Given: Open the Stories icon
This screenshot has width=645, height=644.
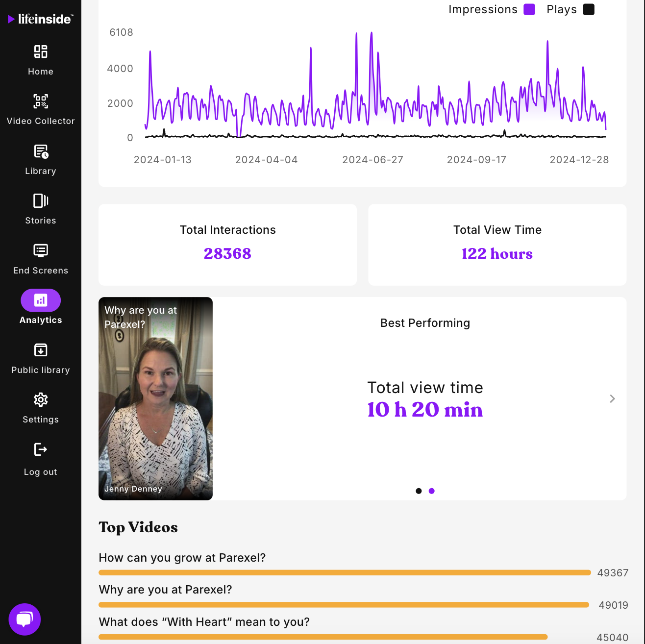Looking at the screenshot, I should click(41, 201).
